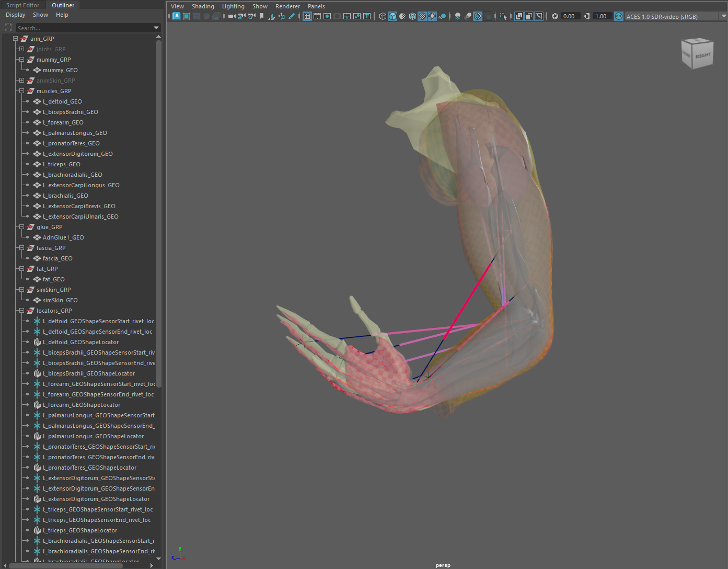
Task: Toggle the color management ON button
Action: click(619, 16)
